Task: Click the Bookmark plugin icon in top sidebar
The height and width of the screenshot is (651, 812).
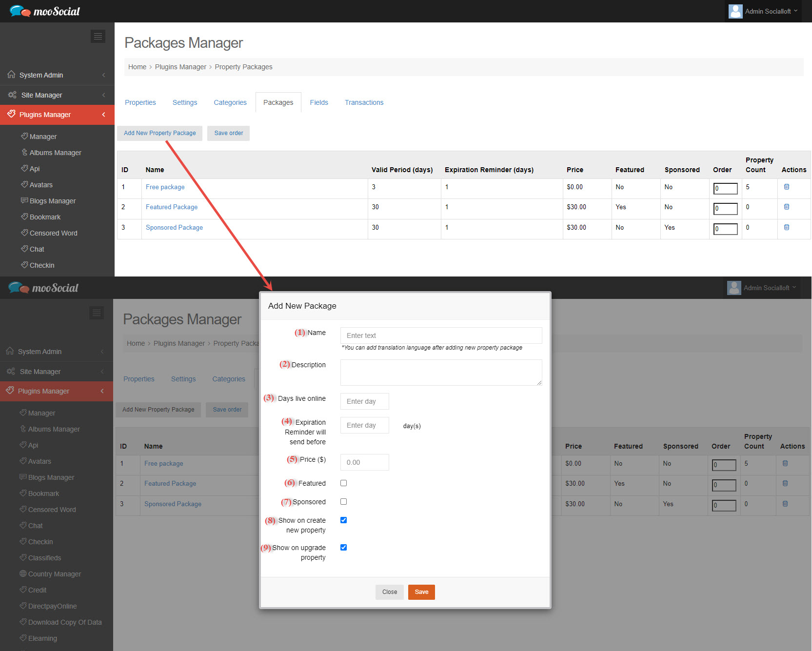Action: click(x=24, y=217)
